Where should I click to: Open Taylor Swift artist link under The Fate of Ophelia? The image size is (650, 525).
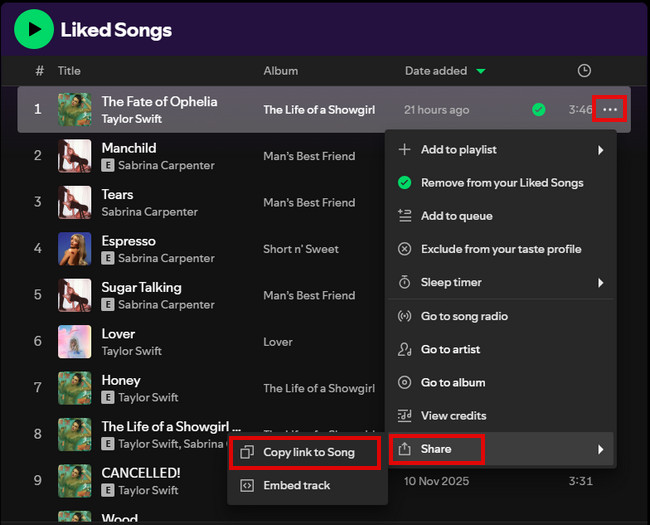click(132, 119)
